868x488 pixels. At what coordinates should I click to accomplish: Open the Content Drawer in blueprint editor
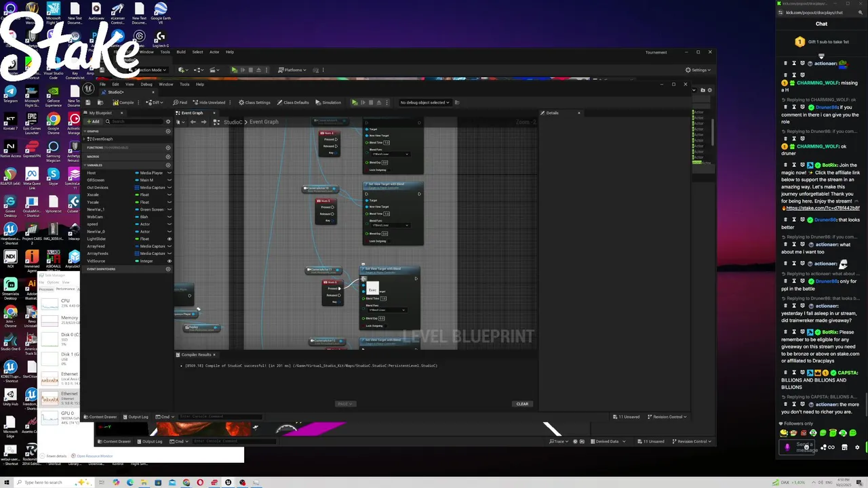[x=101, y=417]
